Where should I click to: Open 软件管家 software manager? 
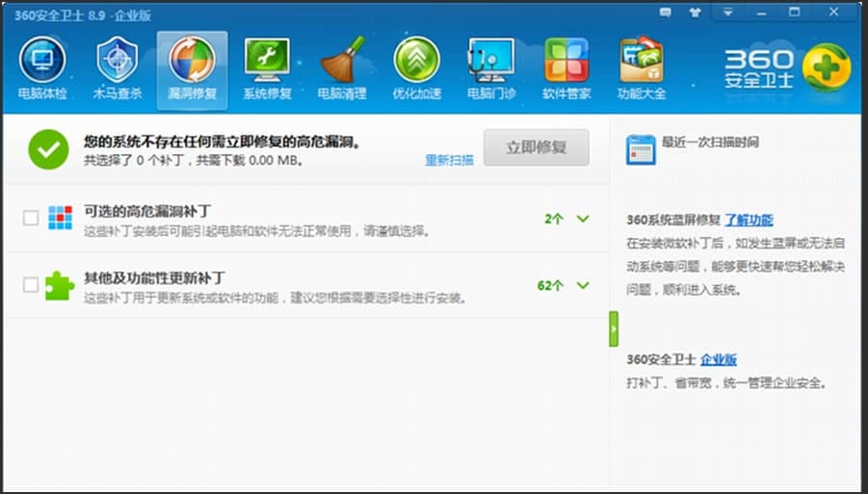tap(566, 69)
